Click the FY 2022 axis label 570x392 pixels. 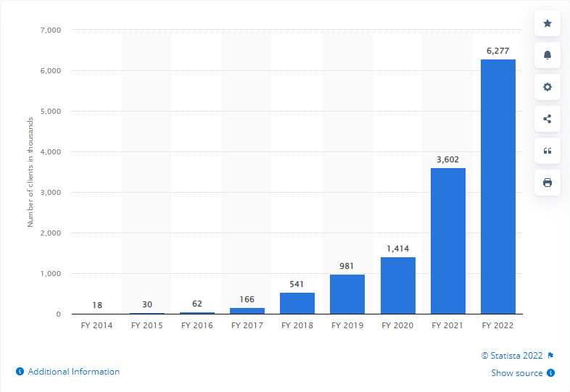(497, 325)
